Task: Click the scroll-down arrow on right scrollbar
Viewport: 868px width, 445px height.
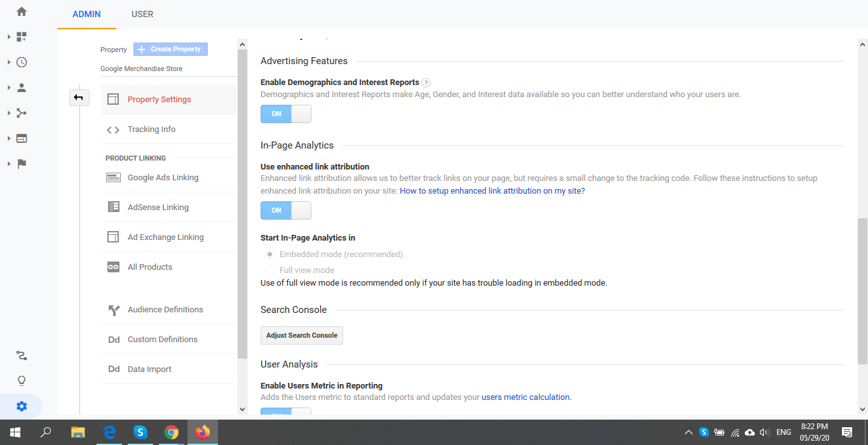Action: coord(863,409)
